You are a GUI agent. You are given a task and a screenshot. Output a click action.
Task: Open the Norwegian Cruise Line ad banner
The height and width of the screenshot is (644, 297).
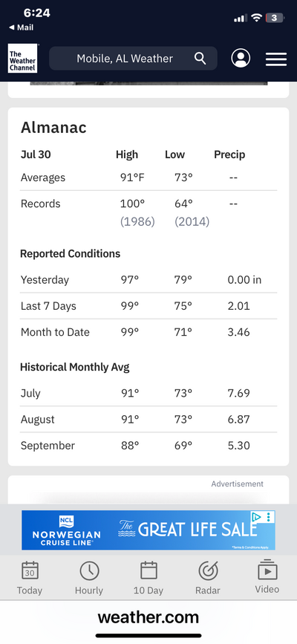[x=148, y=530]
